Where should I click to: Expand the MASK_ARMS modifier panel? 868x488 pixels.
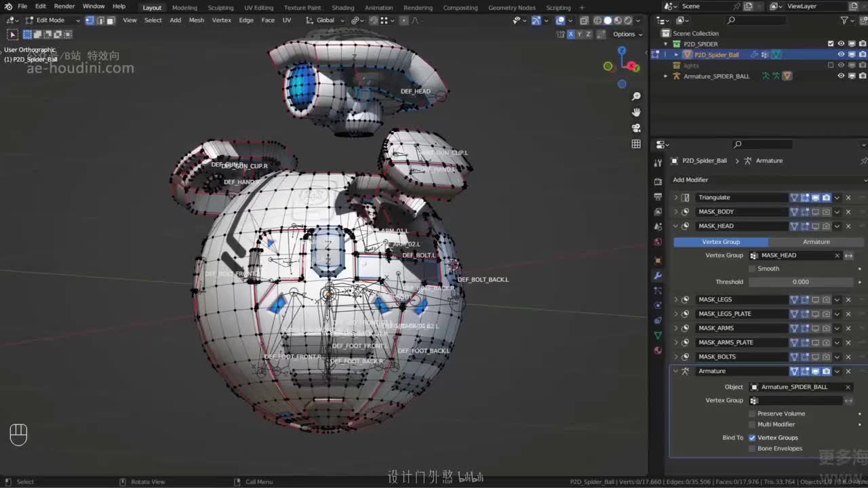pyautogui.click(x=675, y=328)
